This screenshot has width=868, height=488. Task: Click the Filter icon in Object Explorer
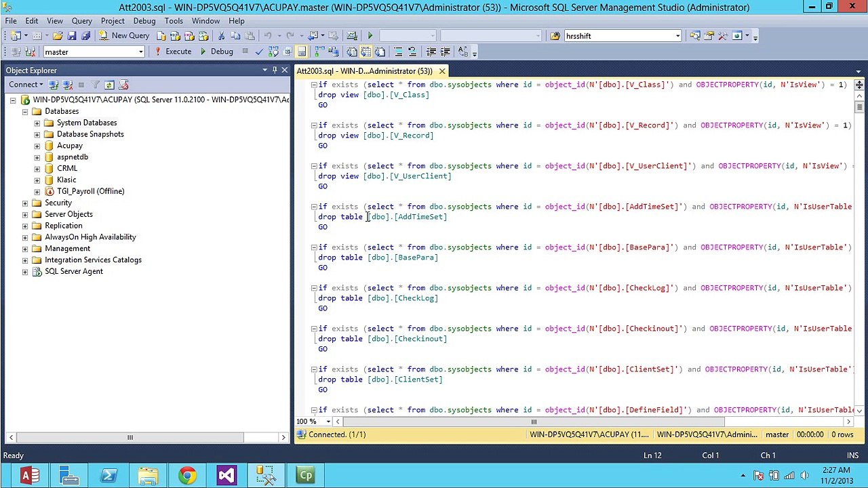click(x=96, y=85)
